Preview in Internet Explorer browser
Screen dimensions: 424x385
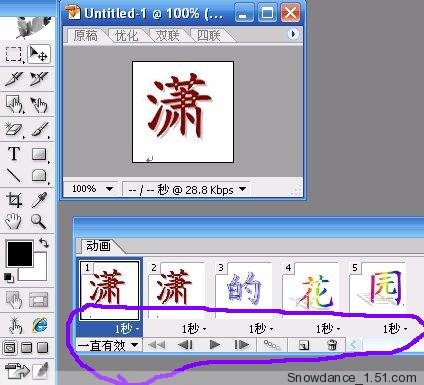point(40,325)
